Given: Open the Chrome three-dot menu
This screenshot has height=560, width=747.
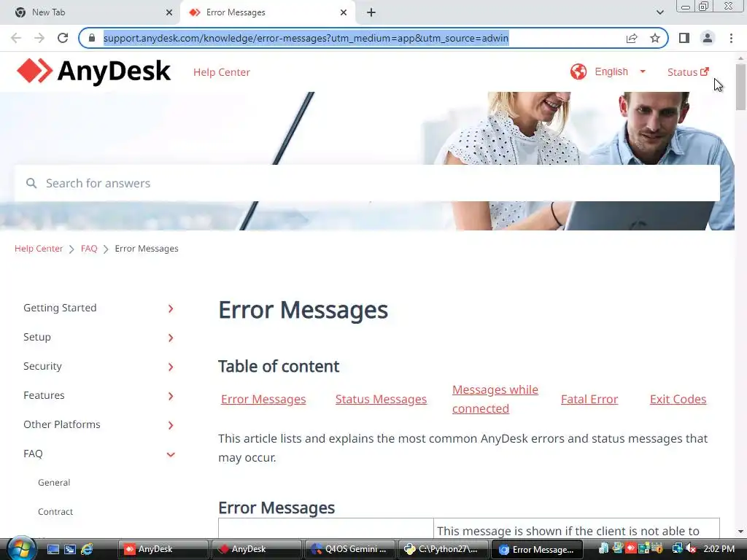Looking at the screenshot, I should [731, 38].
